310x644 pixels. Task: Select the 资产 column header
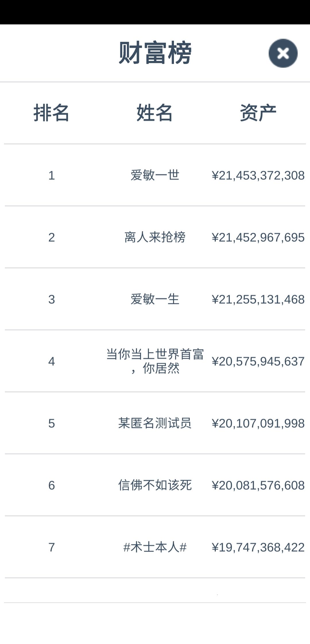pyautogui.click(x=258, y=113)
